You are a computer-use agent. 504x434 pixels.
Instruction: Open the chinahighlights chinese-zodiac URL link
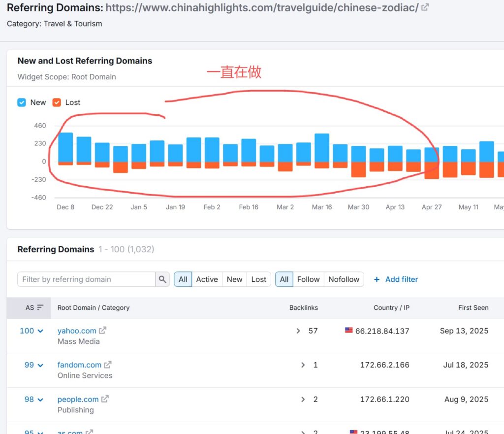coord(262,7)
